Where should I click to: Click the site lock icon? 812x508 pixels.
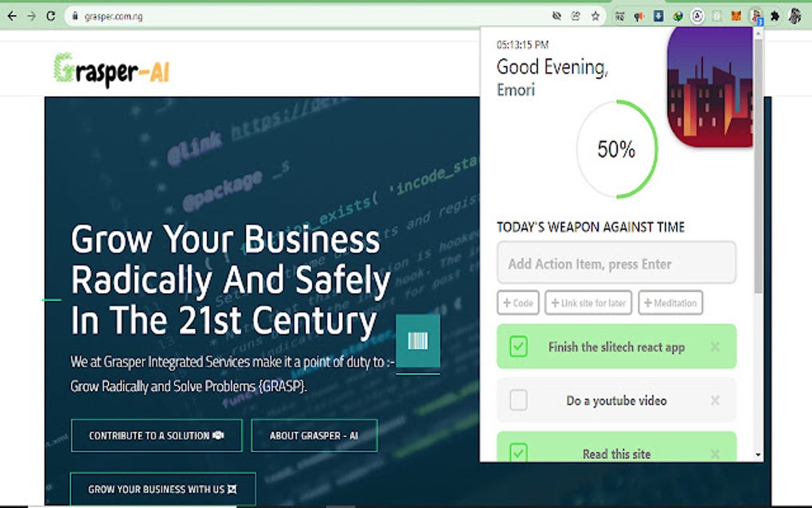click(x=75, y=16)
